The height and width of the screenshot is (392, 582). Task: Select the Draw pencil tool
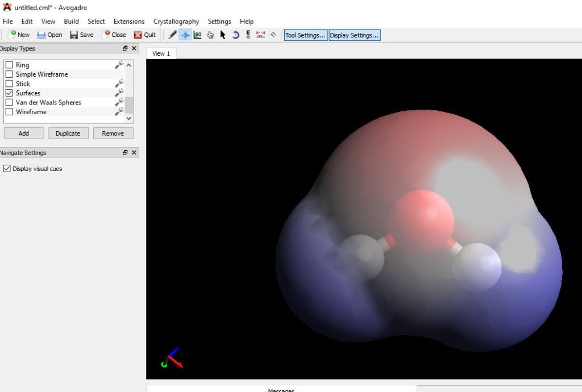[172, 35]
